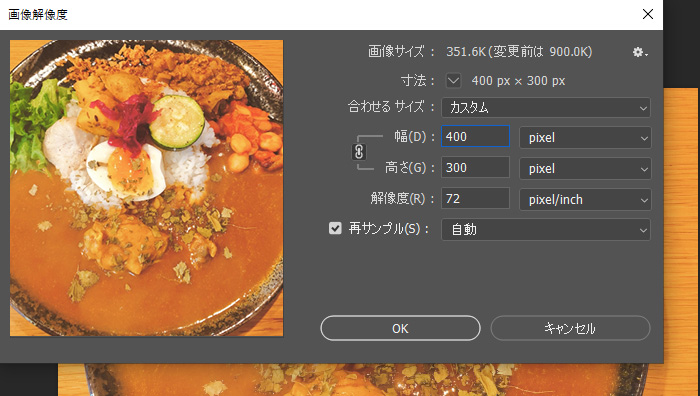Toggle the constrain proportions chain link
This screenshot has width=700, height=396.
click(x=359, y=152)
